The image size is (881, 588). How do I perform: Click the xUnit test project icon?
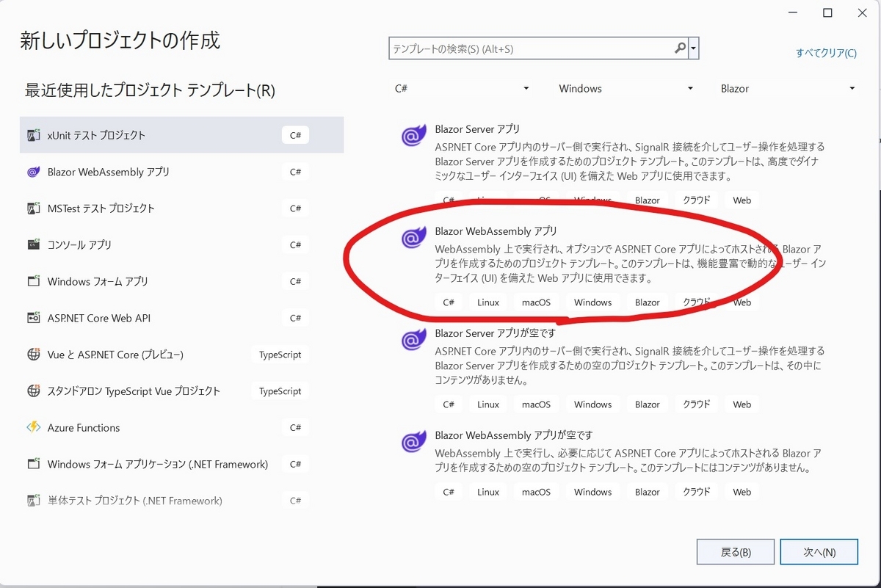coord(33,135)
